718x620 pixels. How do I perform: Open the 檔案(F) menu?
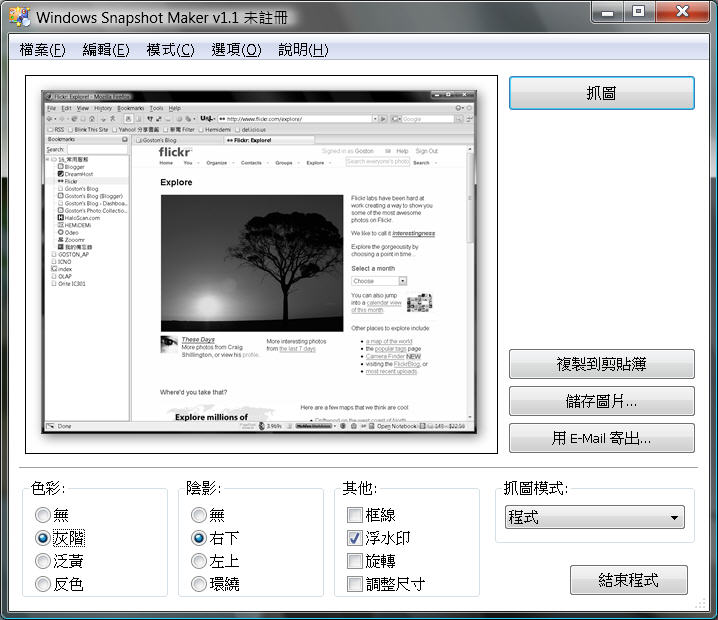click(43, 49)
